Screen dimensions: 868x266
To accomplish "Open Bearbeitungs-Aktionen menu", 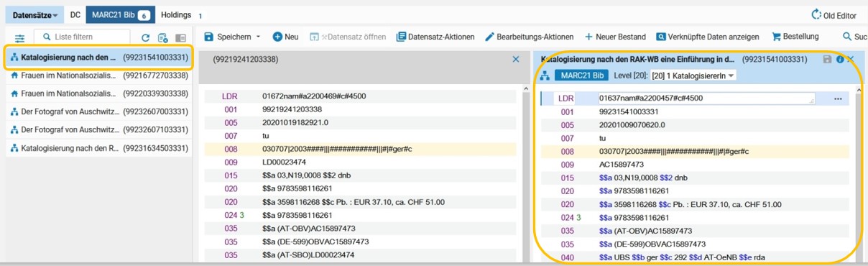I will pyautogui.click(x=530, y=37).
